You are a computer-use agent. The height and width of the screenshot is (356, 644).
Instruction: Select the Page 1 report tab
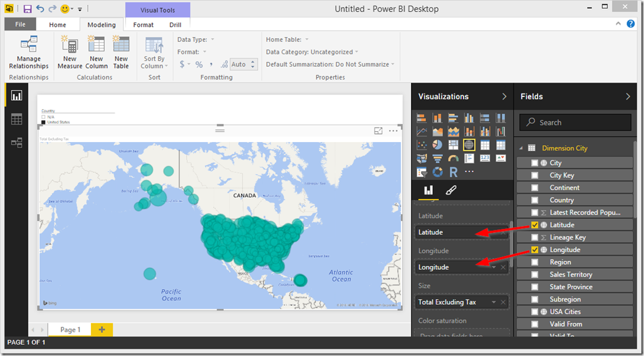[70, 330]
